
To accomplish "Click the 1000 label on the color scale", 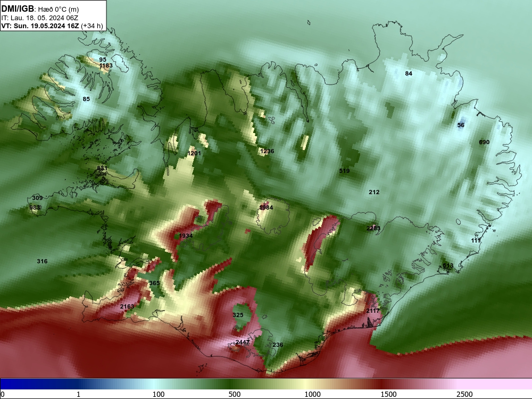I will pyautogui.click(x=312, y=394).
